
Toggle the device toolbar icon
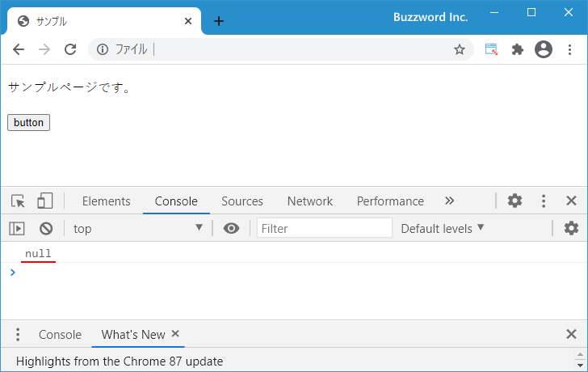[x=44, y=201]
